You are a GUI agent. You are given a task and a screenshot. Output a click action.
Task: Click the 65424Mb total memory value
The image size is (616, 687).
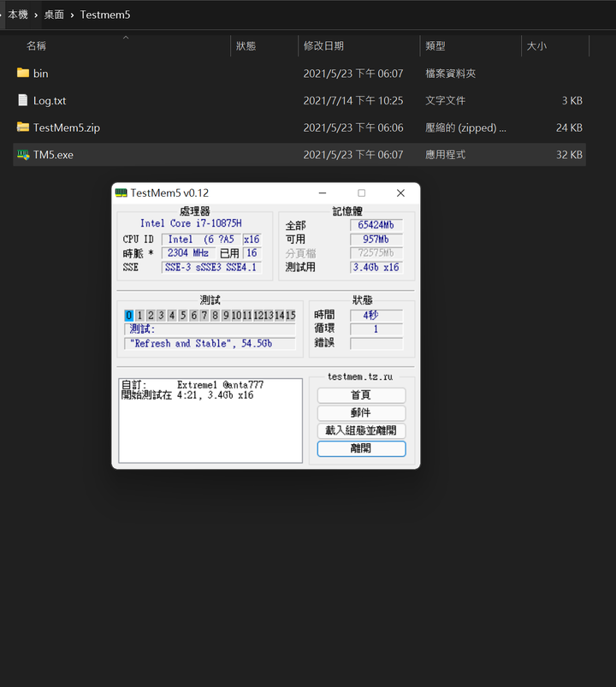click(376, 225)
